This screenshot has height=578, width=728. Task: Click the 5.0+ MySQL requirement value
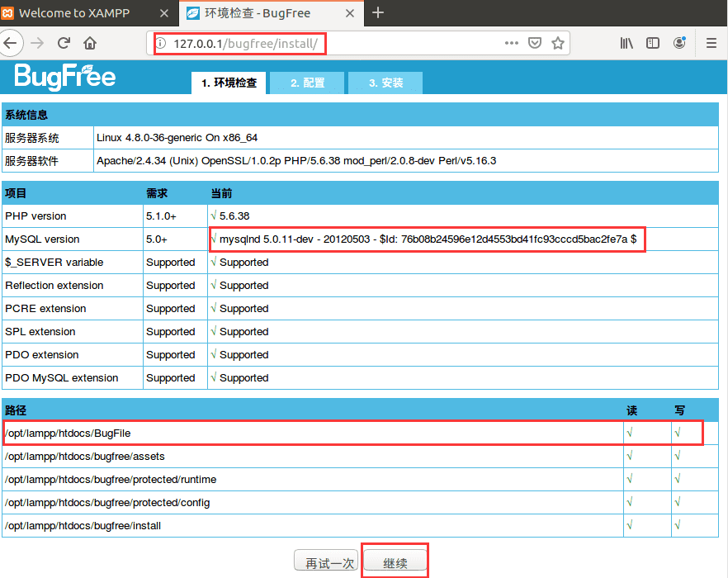(x=157, y=239)
